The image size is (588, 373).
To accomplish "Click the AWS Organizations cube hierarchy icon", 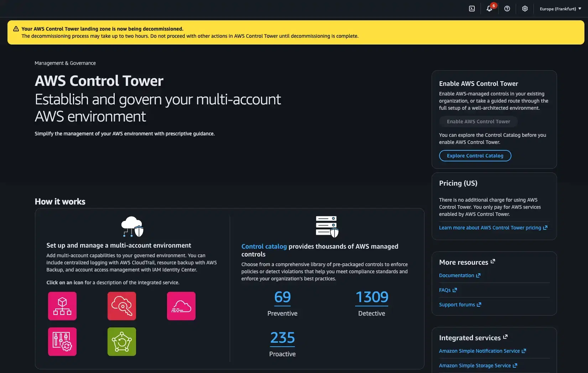I will coord(62,306).
